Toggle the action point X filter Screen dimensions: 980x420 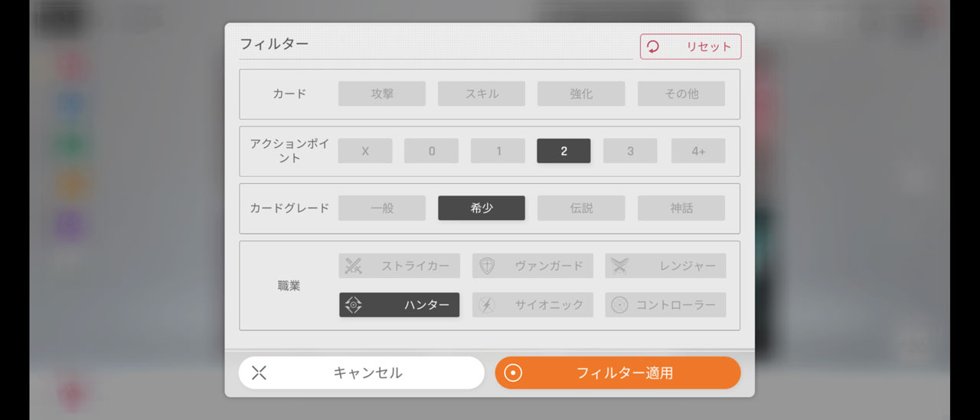point(365,151)
